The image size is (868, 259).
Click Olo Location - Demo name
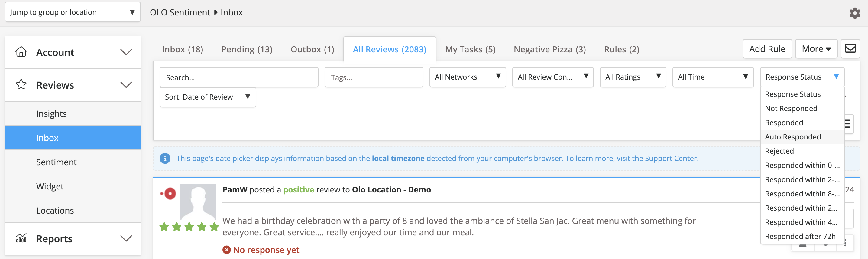point(391,189)
